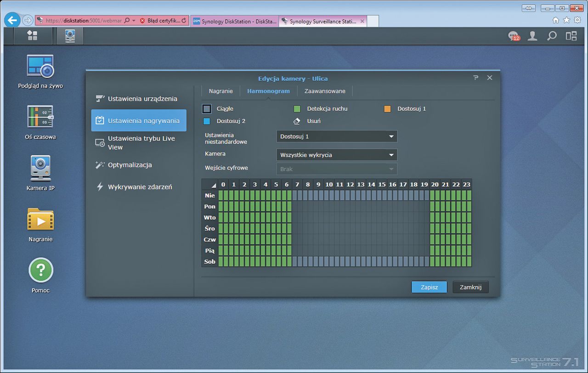This screenshot has height=373, width=588.
Task: Open the main menu grid icon
Action: (32, 35)
